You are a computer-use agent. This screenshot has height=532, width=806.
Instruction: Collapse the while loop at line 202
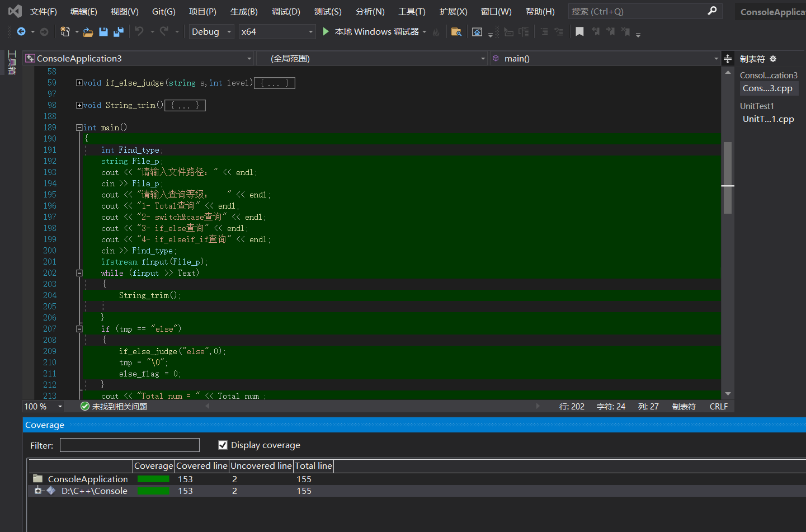(79, 273)
